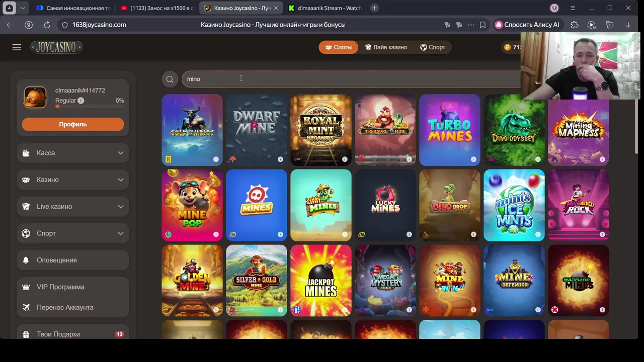Click the user avatar helmet image
The image size is (644, 362).
(35, 97)
